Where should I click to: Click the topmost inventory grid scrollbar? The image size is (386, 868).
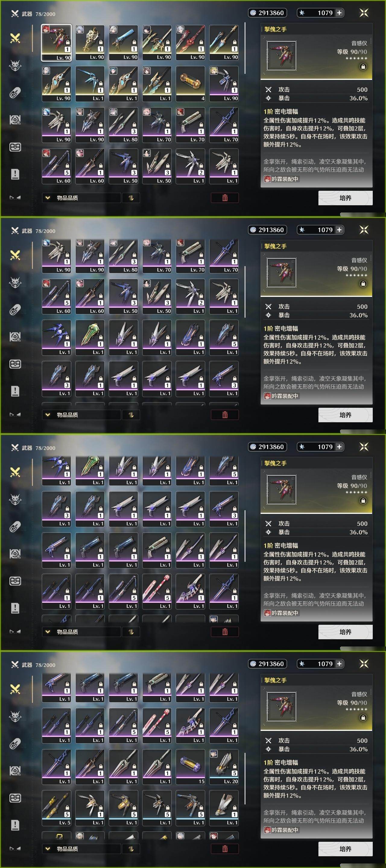[245, 48]
